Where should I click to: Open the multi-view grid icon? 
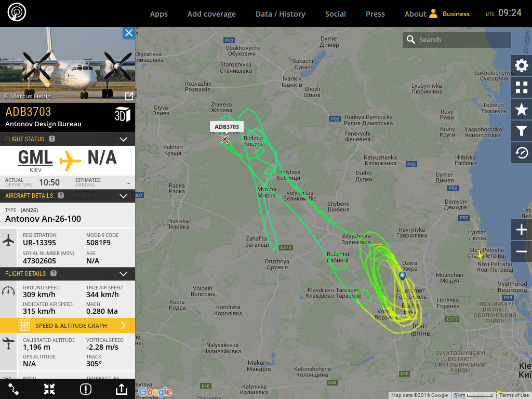click(x=522, y=87)
